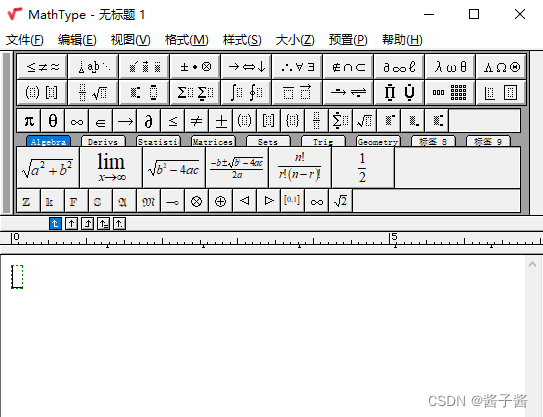
Task: Open the box templates palette
Action: click(x=501, y=92)
